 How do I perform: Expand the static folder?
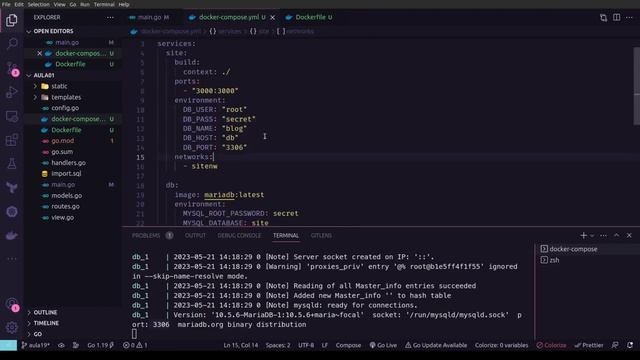coord(59,86)
